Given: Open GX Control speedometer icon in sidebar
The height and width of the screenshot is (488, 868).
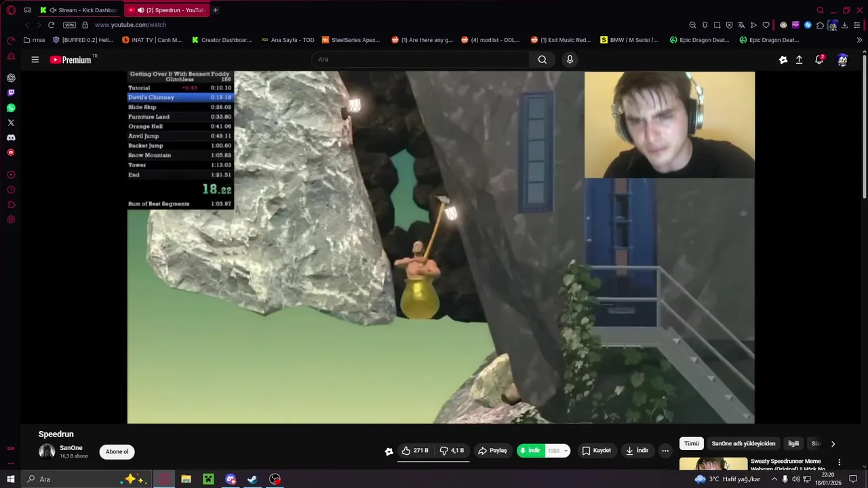Looking at the screenshot, I should click(11, 41).
